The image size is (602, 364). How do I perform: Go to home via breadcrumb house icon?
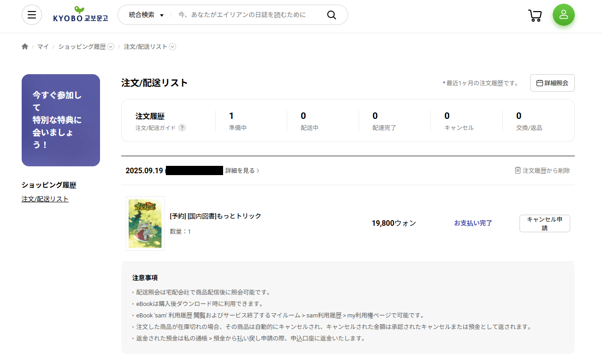pyautogui.click(x=25, y=47)
